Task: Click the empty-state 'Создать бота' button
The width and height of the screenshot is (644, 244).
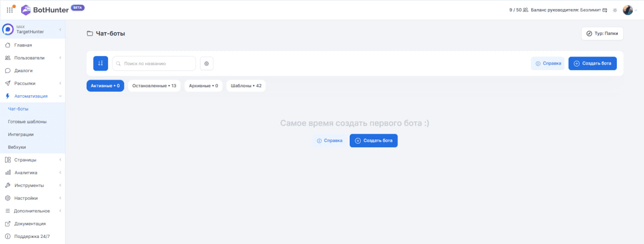Action: point(374,141)
